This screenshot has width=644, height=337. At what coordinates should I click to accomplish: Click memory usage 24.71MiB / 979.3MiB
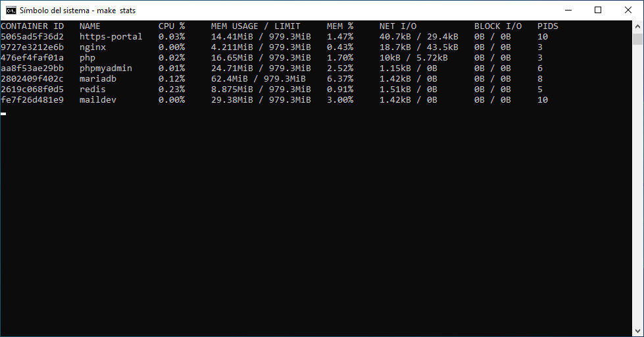(261, 68)
